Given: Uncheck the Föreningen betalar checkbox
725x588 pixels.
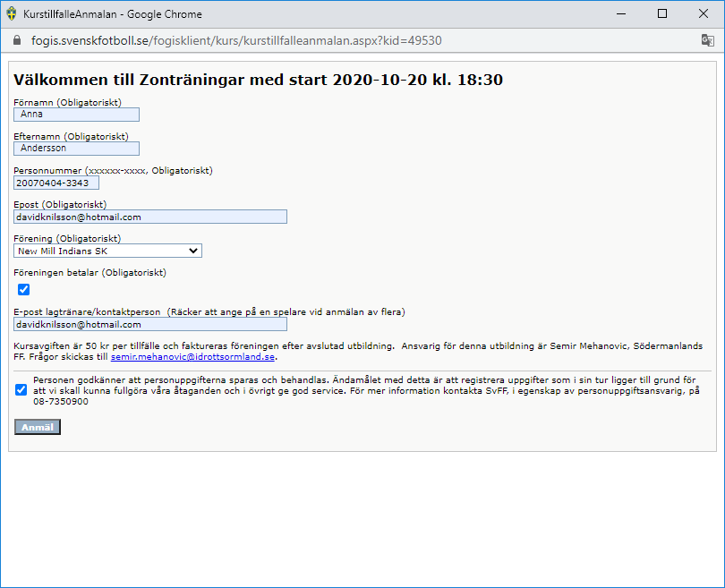Looking at the screenshot, I should pos(23,289).
